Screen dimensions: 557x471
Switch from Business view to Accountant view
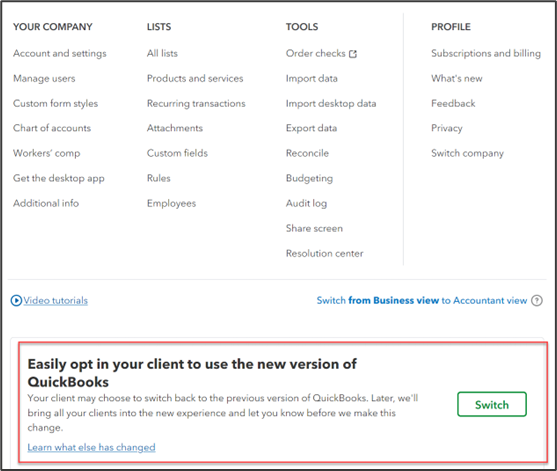[x=422, y=301]
